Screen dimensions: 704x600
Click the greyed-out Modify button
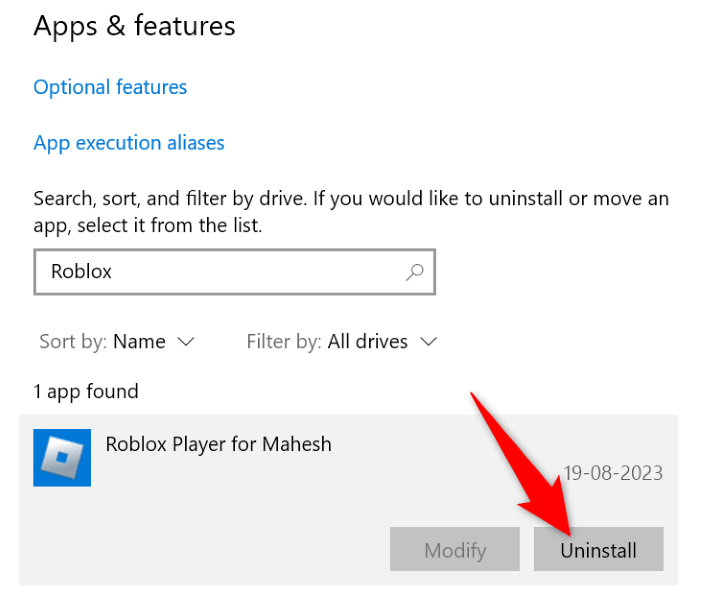coord(455,550)
